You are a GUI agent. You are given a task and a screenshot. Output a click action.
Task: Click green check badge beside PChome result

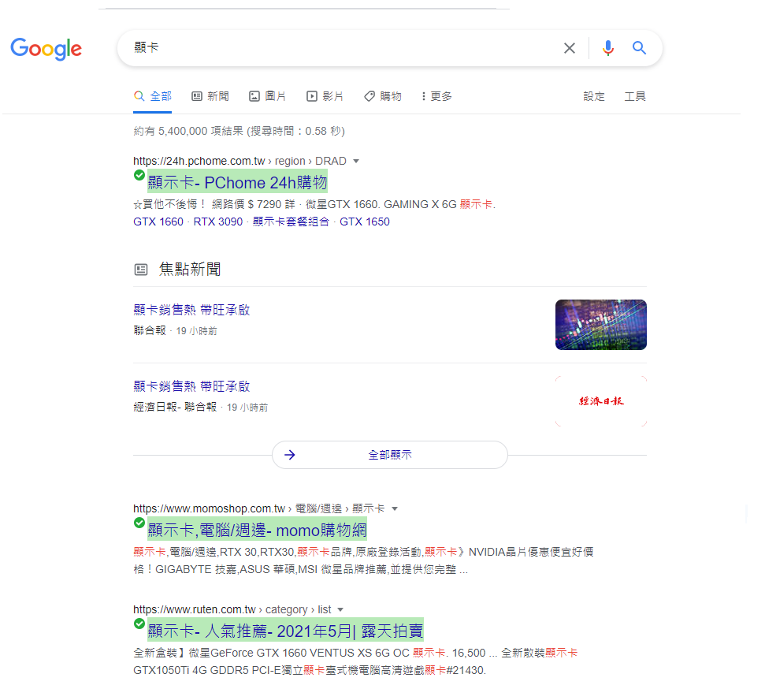[139, 175]
